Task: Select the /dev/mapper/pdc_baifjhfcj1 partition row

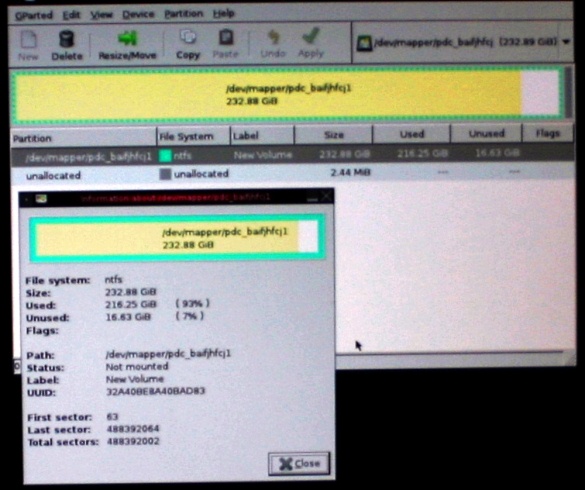Action: tap(292, 155)
